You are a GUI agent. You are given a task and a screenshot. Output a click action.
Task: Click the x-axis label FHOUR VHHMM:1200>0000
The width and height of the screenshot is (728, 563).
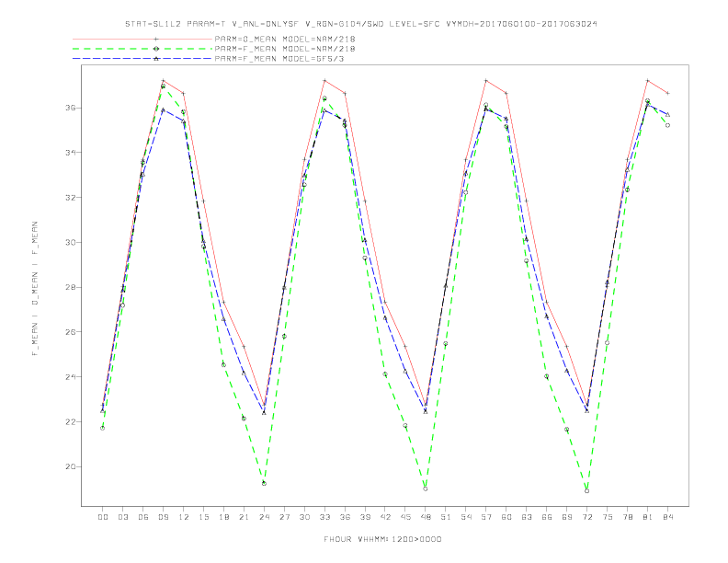coord(382,539)
